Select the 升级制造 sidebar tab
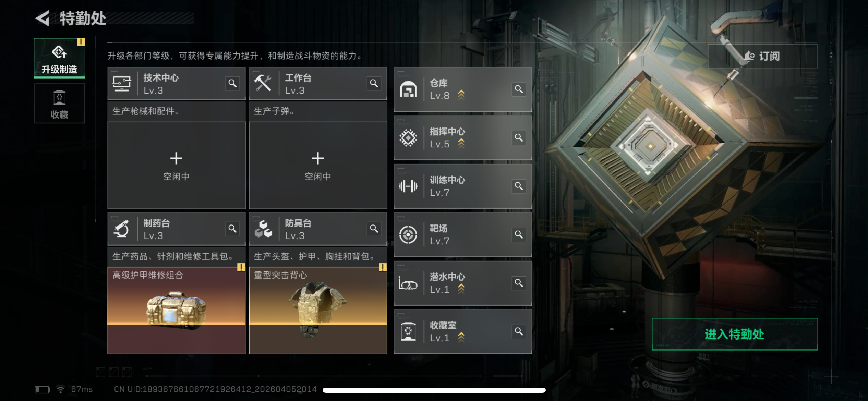 point(59,58)
